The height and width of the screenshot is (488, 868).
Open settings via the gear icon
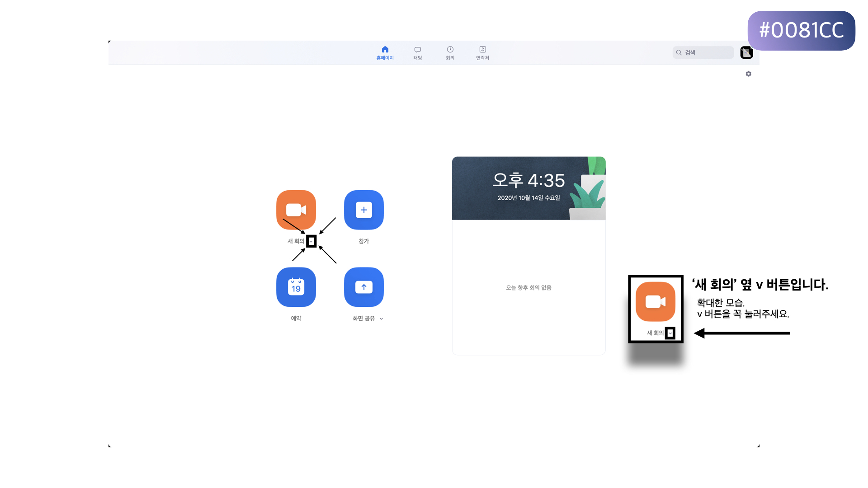pyautogui.click(x=748, y=74)
